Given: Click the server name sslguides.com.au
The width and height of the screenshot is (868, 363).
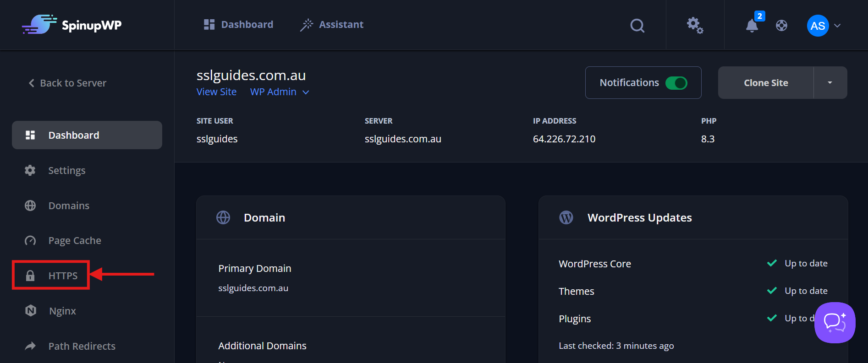Looking at the screenshot, I should pos(403,139).
